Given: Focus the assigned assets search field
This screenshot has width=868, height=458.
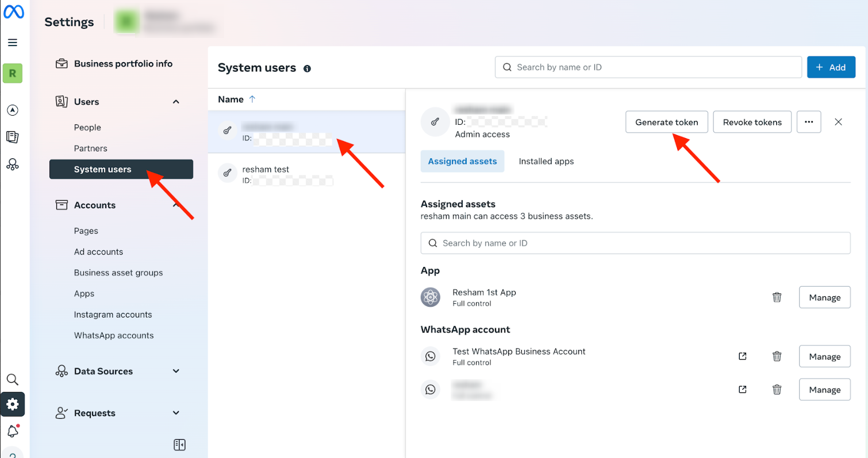Looking at the screenshot, I should tap(635, 243).
